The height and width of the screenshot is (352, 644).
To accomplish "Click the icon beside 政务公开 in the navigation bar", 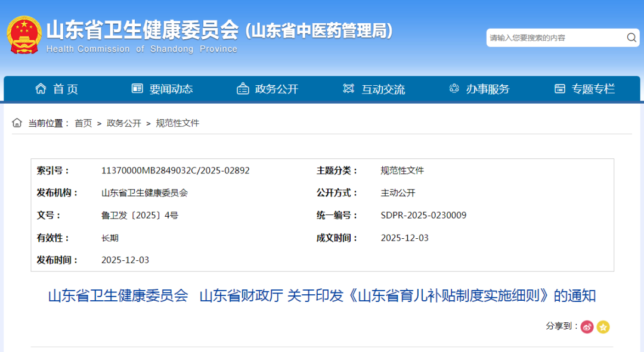I will tap(243, 89).
